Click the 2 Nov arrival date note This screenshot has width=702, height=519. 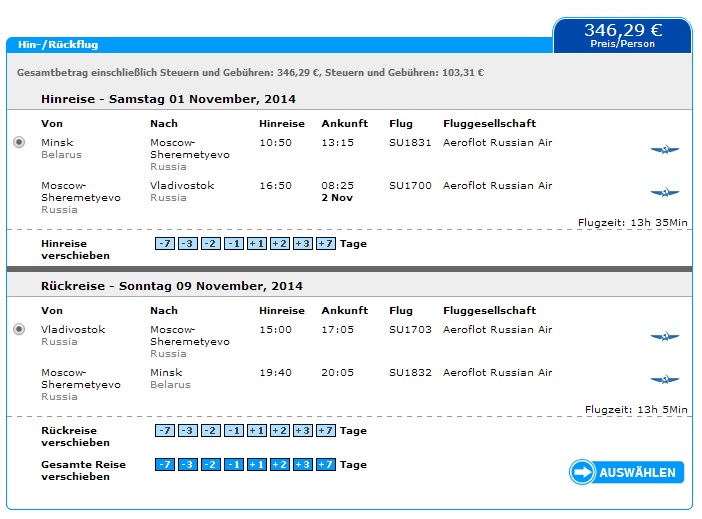tap(337, 197)
